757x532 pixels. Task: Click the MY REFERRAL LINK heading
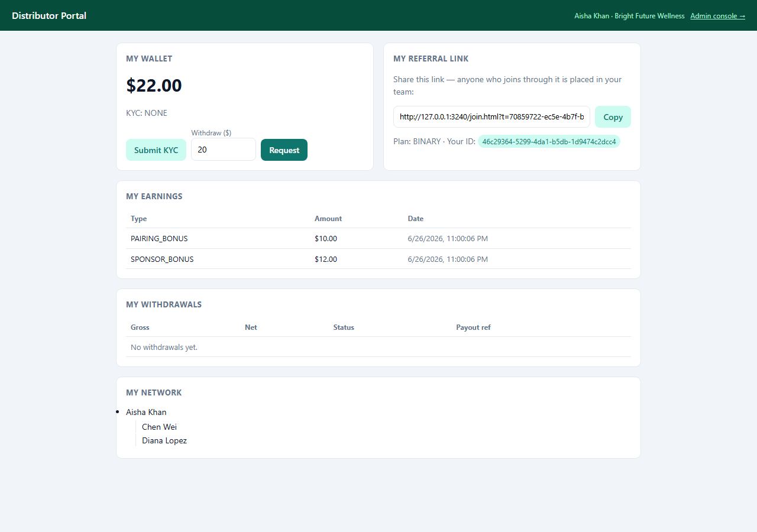click(431, 59)
